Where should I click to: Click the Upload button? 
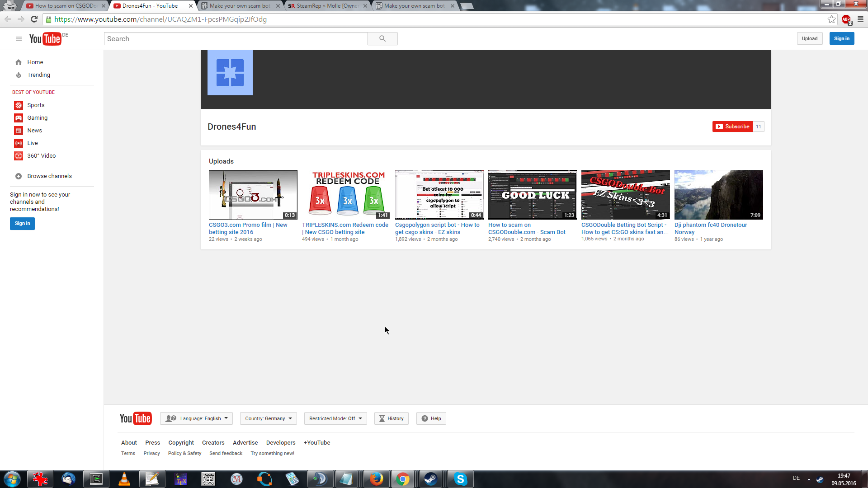coord(809,39)
